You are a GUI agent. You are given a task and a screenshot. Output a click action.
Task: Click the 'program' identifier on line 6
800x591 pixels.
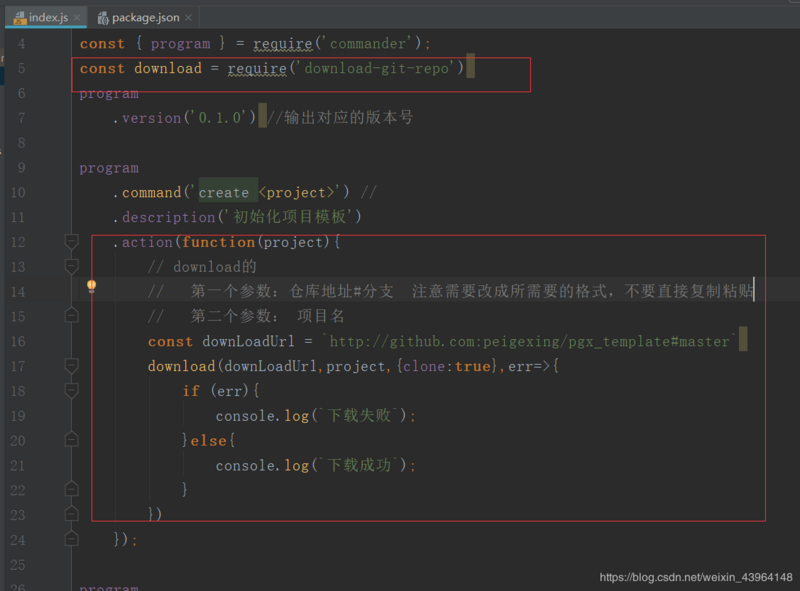tap(109, 94)
